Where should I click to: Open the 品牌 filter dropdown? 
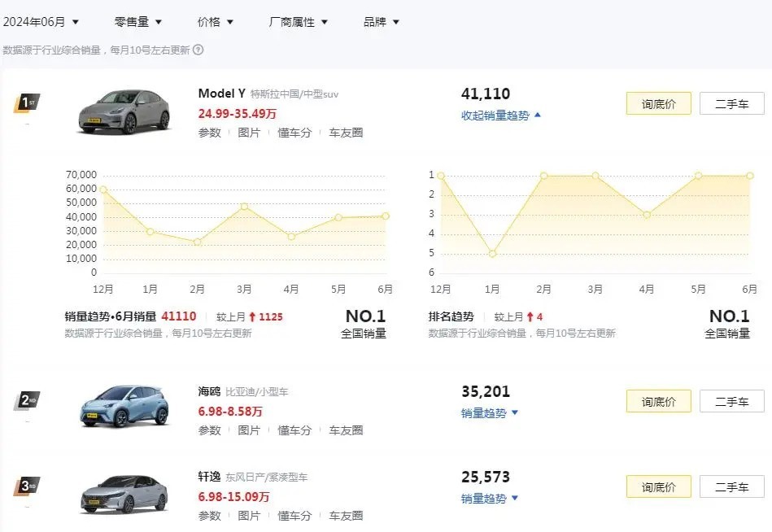click(x=381, y=22)
